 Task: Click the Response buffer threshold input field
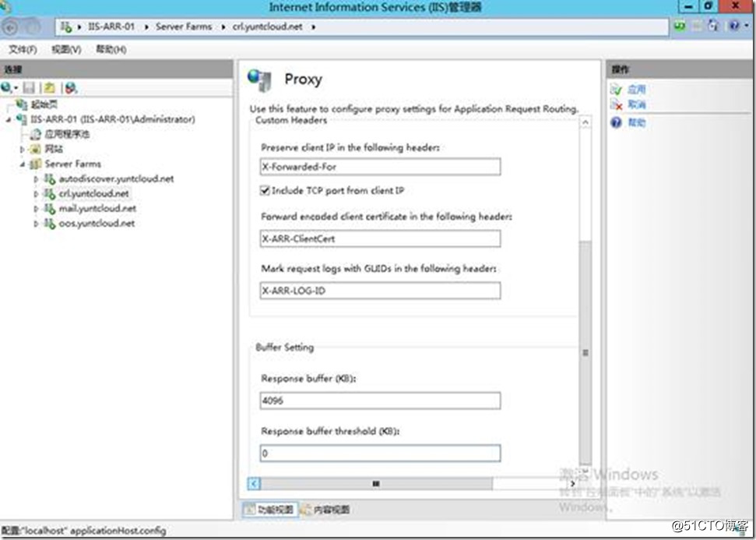point(380,454)
